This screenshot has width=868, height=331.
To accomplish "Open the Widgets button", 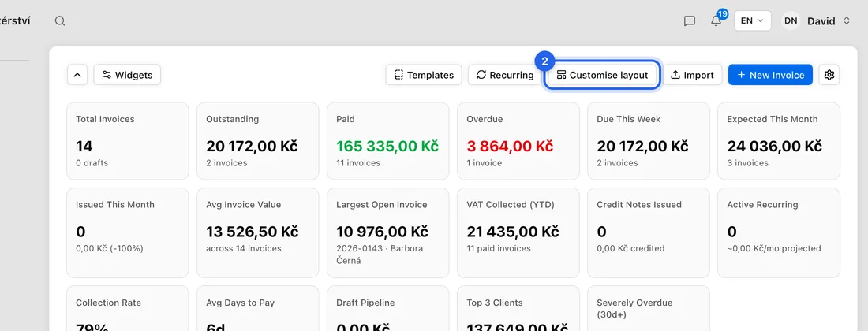I will coord(127,75).
